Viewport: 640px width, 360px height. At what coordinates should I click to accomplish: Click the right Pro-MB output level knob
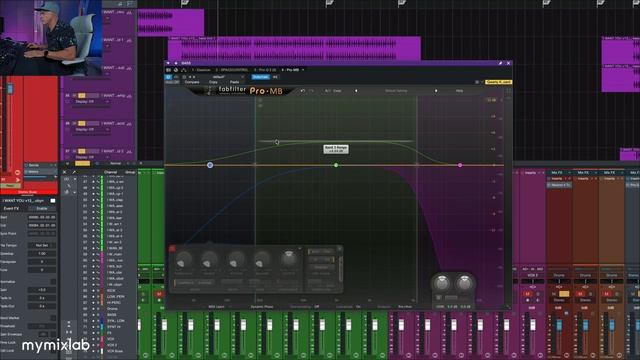click(464, 282)
